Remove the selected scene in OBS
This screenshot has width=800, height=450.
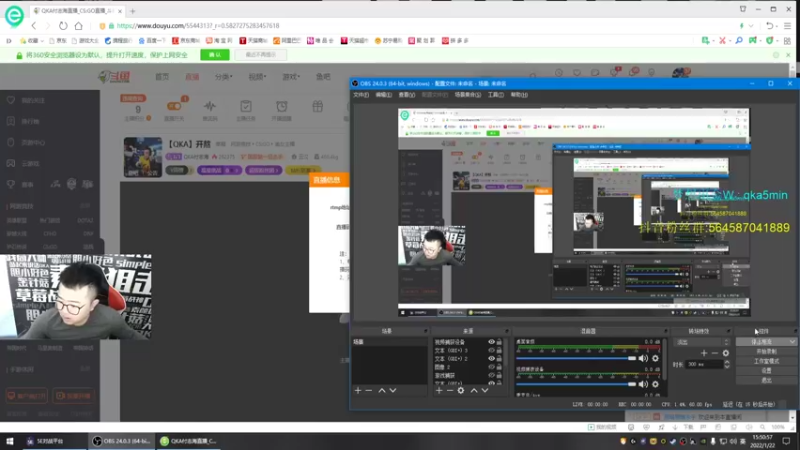369,390
